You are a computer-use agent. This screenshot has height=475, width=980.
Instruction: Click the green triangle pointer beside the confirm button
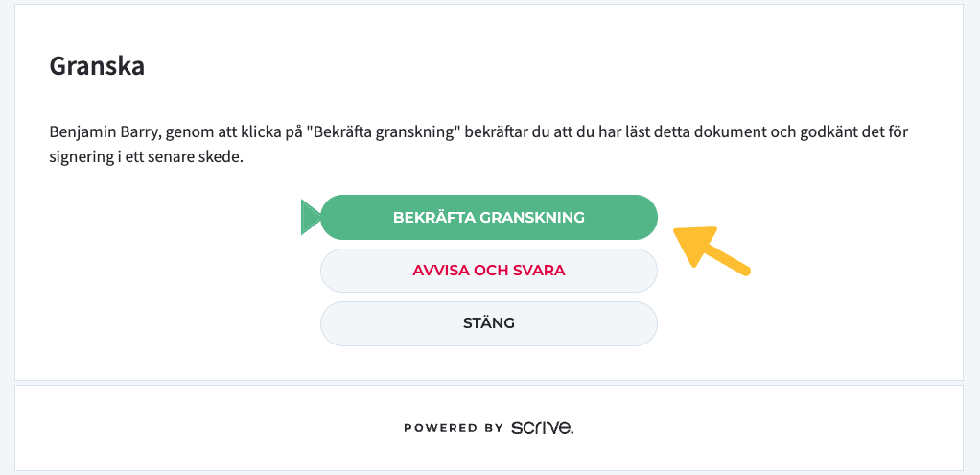(x=310, y=217)
